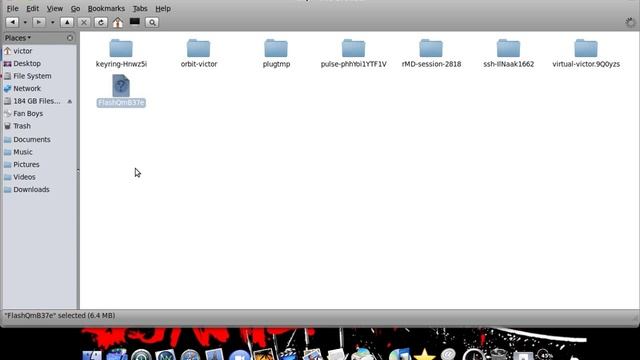Select the ssh-IlNaak1662 folder

(509, 53)
